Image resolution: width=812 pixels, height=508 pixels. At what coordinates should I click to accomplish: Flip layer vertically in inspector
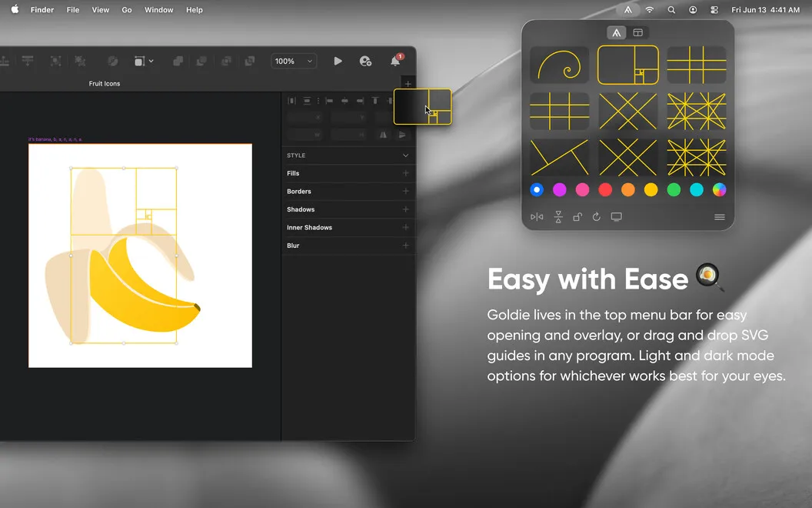(x=402, y=135)
